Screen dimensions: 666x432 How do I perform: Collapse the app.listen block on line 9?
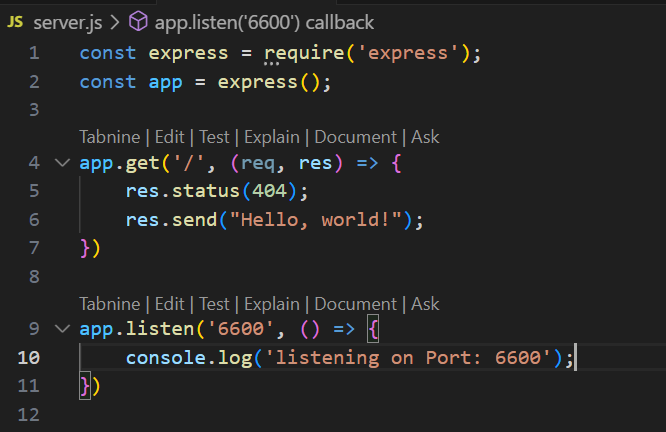(x=62, y=329)
